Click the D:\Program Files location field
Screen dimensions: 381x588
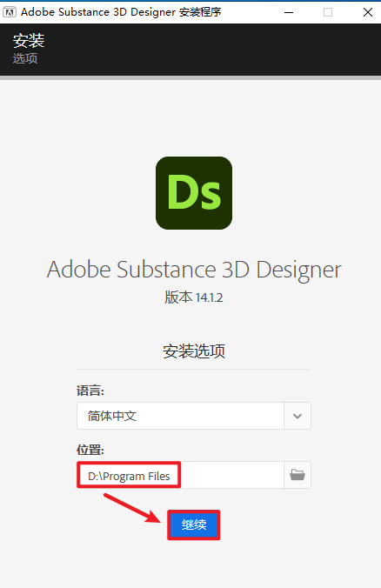tap(180, 475)
